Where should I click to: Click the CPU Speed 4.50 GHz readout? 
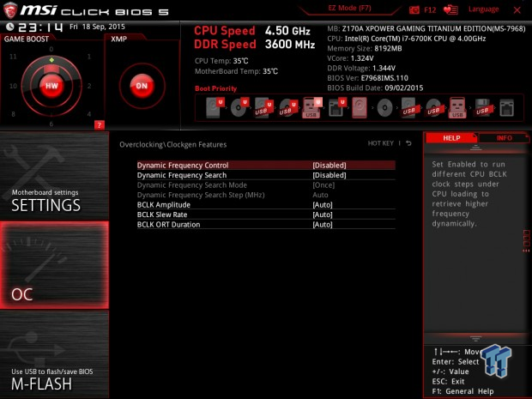coord(251,31)
